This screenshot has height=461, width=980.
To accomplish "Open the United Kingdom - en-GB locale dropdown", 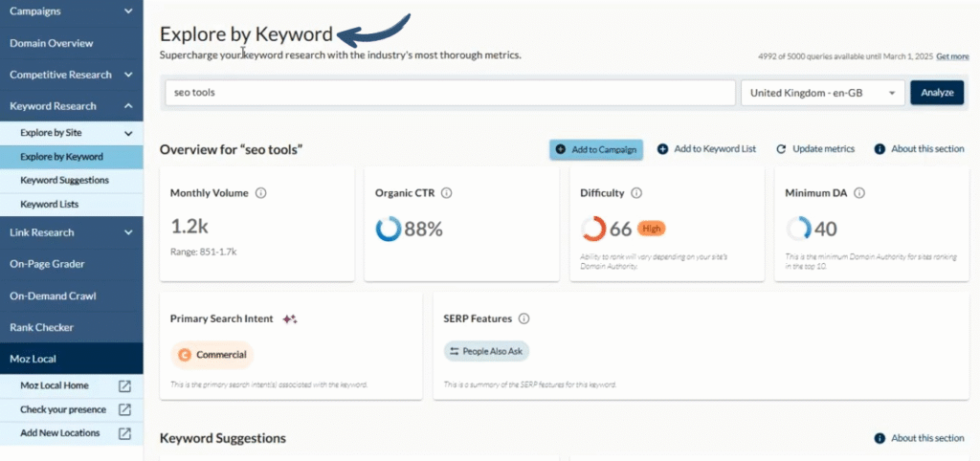I will (x=822, y=93).
